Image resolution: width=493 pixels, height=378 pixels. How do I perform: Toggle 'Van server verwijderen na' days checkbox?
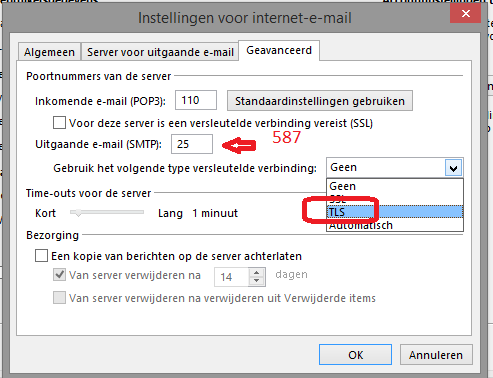tap(59, 275)
